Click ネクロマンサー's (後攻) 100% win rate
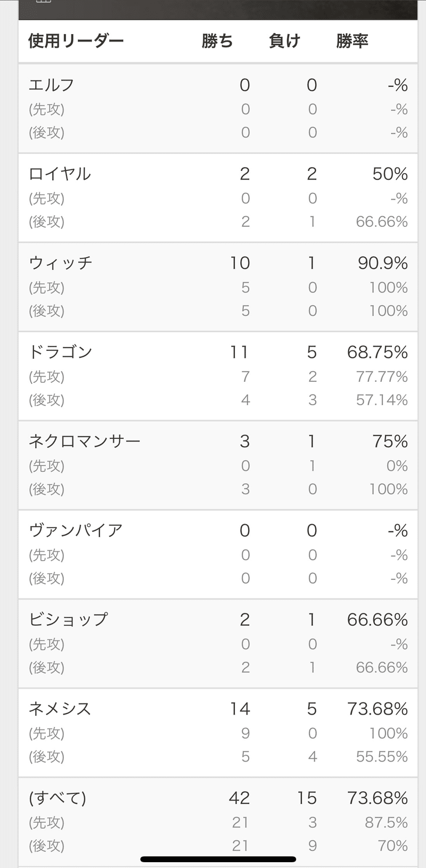The height and width of the screenshot is (868, 426). [x=389, y=489]
